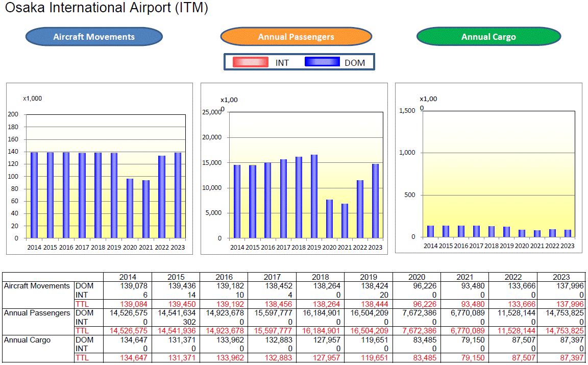This screenshot has width=588, height=365.
Task: Click the 1,500 axis label on Cargo chart
Action: click(x=407, y=111)
